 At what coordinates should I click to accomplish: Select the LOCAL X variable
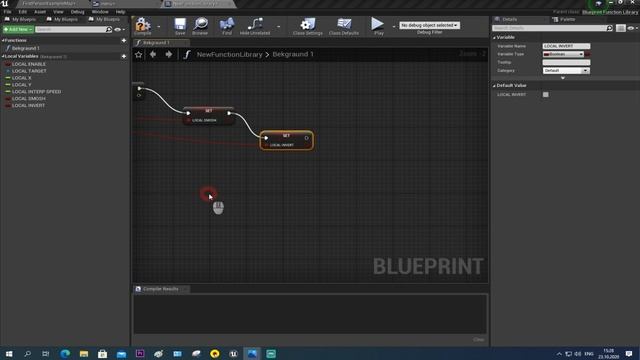21,78
